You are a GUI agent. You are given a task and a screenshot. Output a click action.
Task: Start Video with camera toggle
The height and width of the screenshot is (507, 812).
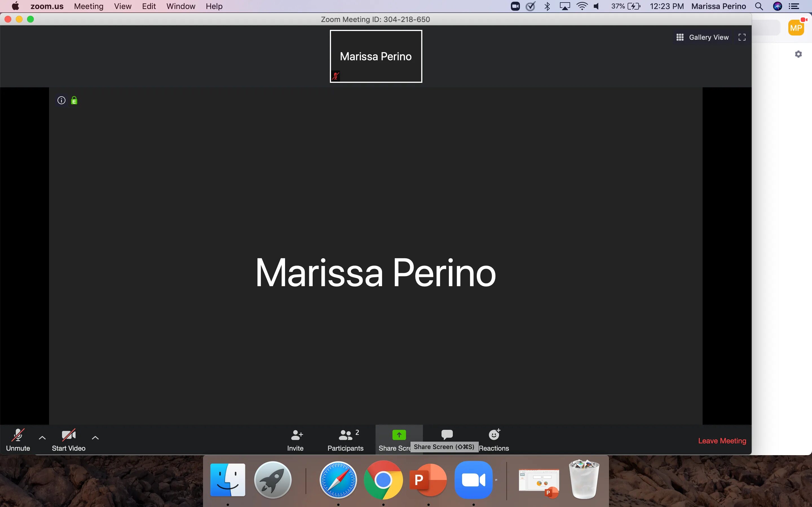(69, 440)
